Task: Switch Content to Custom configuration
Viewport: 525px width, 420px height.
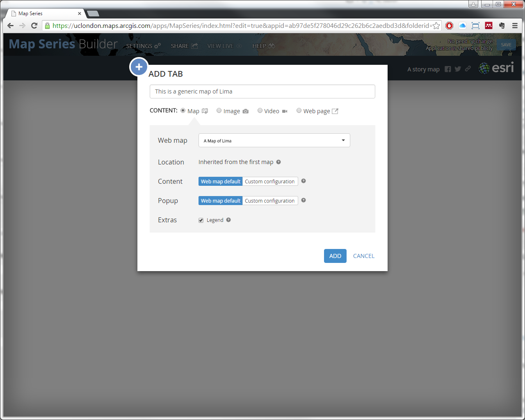Action: 269,181
